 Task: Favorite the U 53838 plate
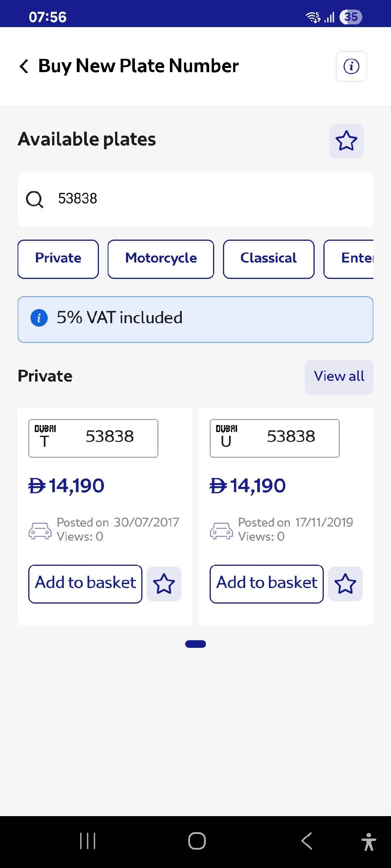click(x=345, y=584)
